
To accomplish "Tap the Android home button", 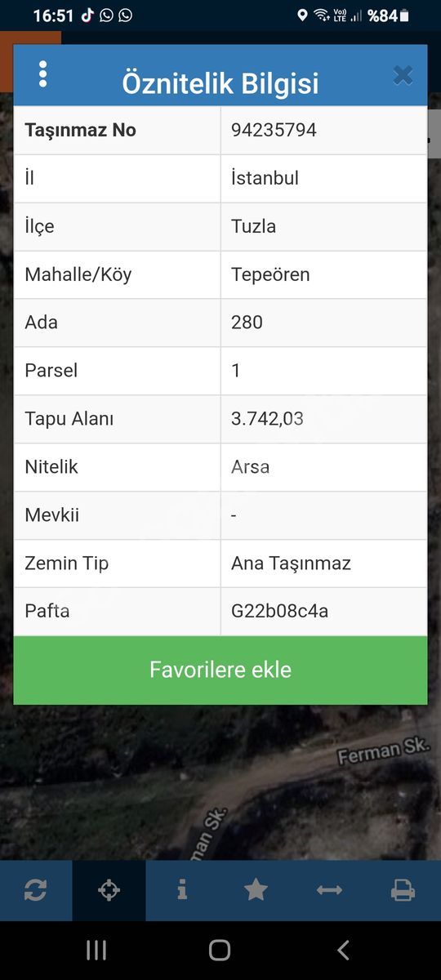I will point(220,950).
